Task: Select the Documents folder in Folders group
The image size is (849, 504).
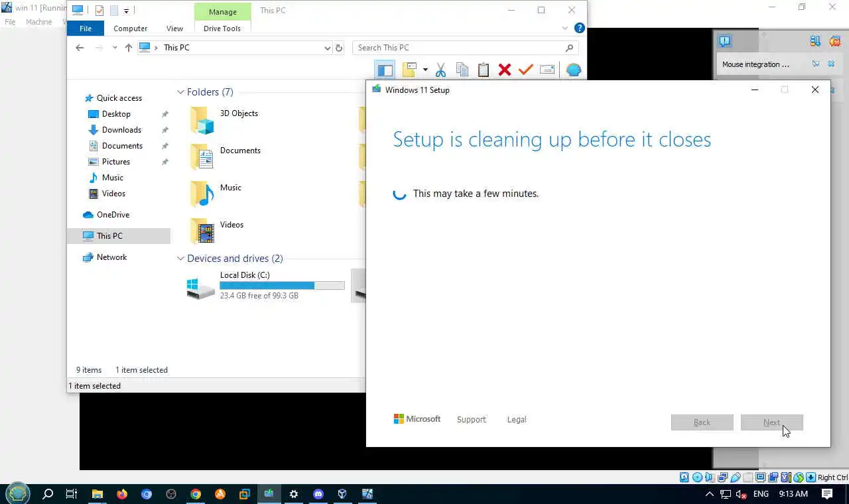Action: [x=226, y=158]
